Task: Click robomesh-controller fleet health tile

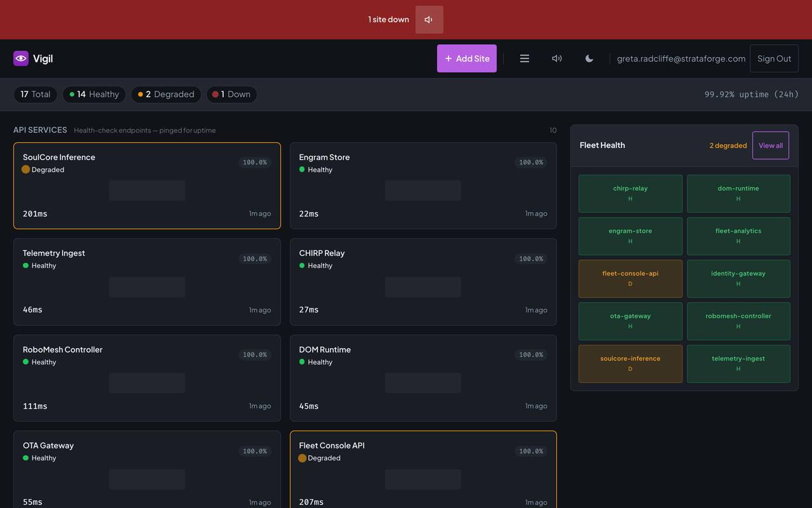Action: coord(738,321)
